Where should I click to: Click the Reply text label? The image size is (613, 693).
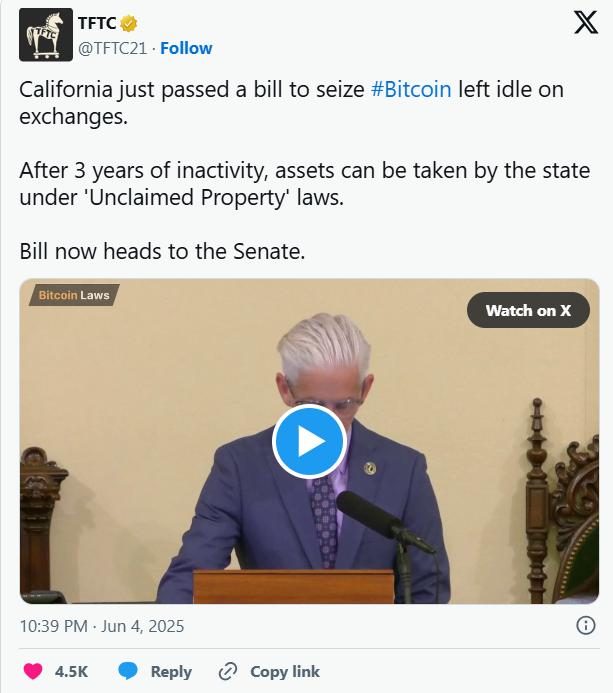click(x=171, y=672)
